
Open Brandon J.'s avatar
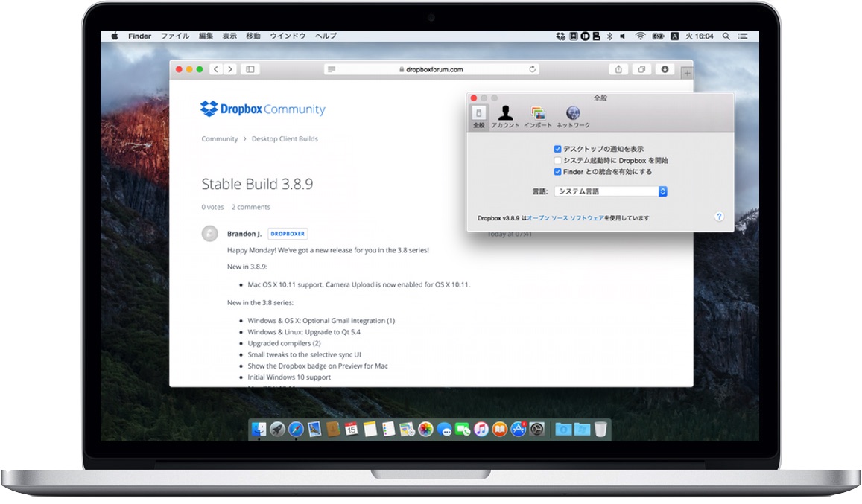209,234
